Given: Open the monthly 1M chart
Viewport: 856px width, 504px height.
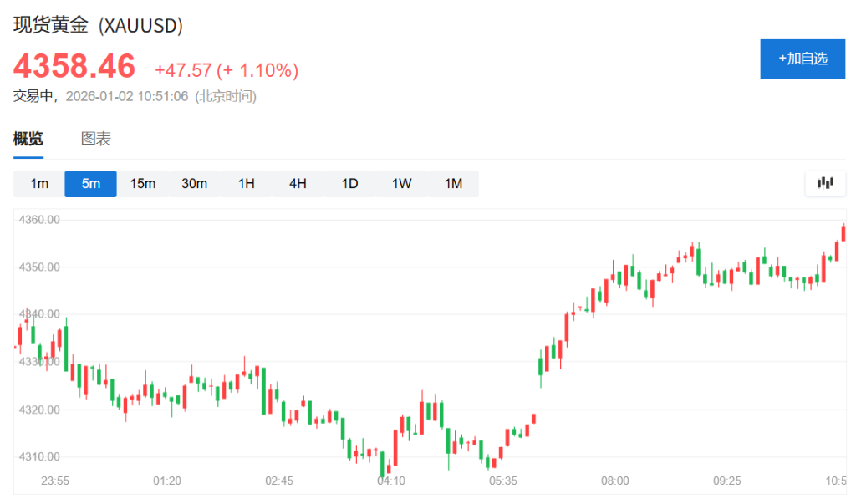Looking at the screenshot, I should pyautogui.click(x=453, y=183).
